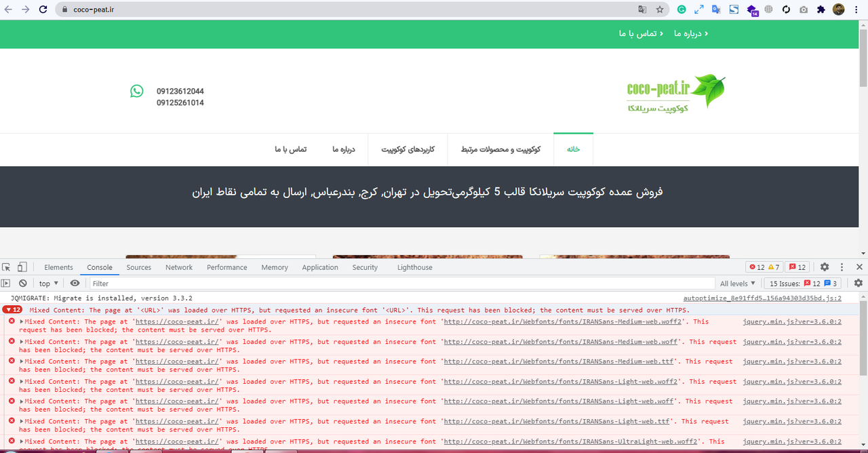Switch to the Security tab

[x=365, y=267]
